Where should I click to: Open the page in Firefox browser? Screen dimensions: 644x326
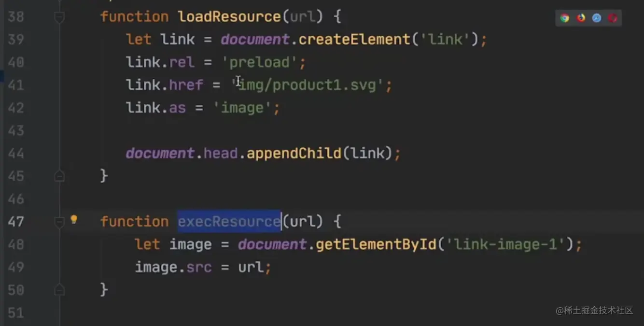581,18
